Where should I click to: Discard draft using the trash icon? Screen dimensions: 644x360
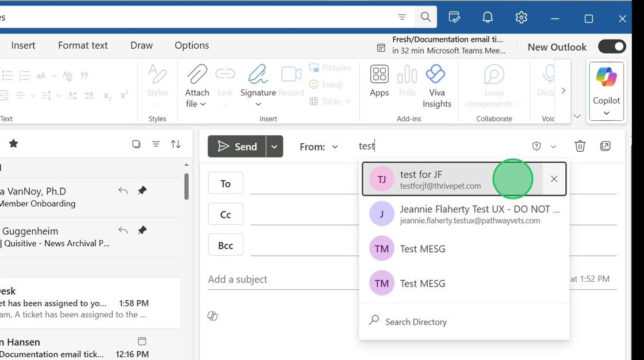(x=580, y=146)
